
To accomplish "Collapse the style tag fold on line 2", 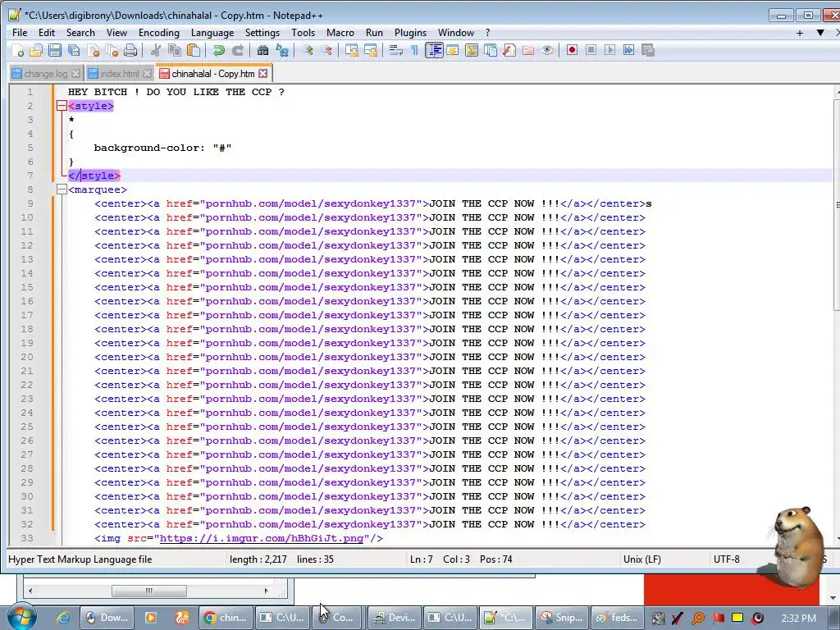I will [62, 106].
